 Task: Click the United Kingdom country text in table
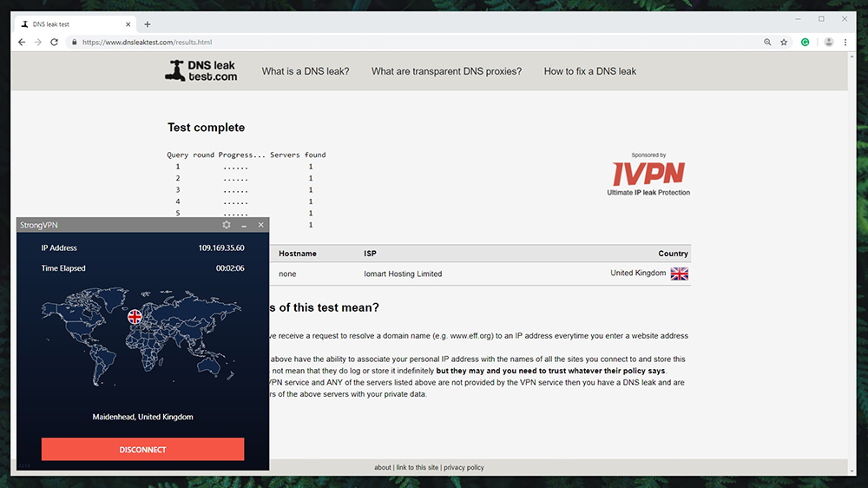[638, 273]
